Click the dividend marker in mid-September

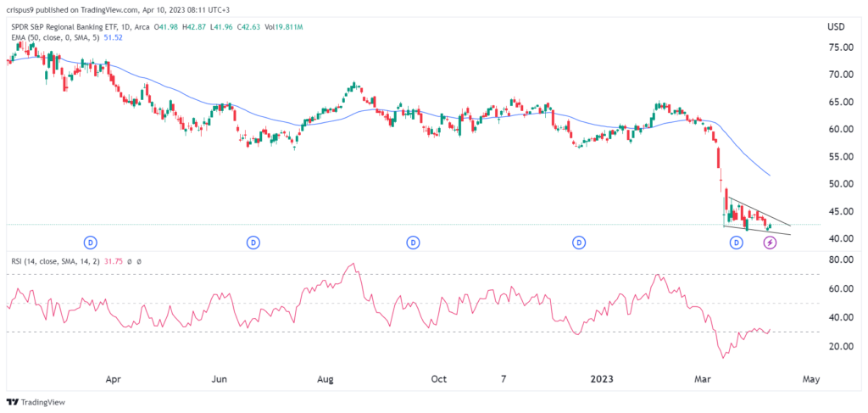(412, 242)
